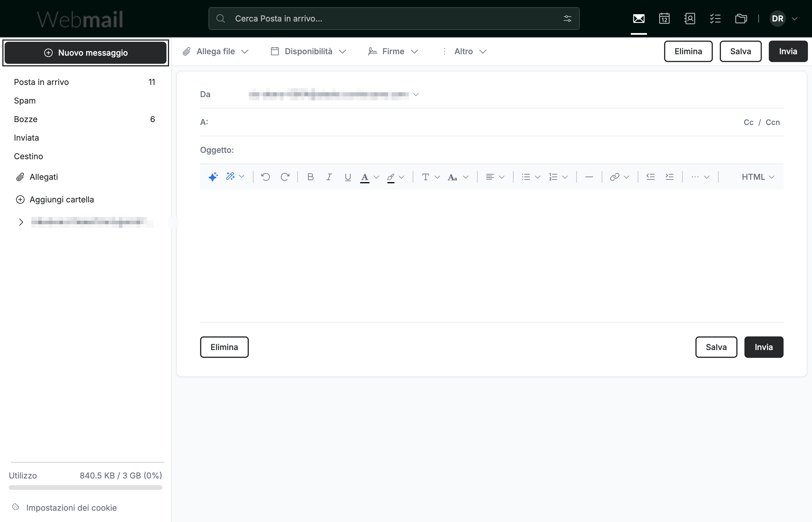Open Impostazioni dei cookie
This screenshot has height=522, width=812.
pos(65,507)
